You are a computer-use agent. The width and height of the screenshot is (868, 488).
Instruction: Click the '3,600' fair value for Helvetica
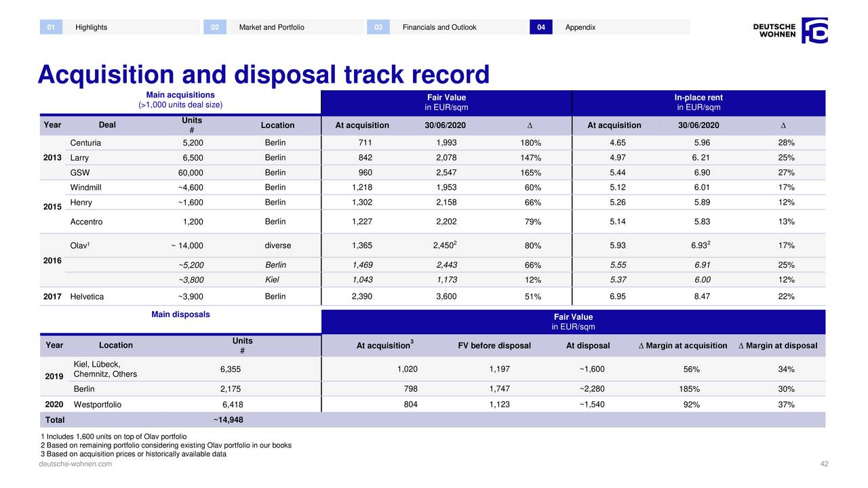(445, 297)
